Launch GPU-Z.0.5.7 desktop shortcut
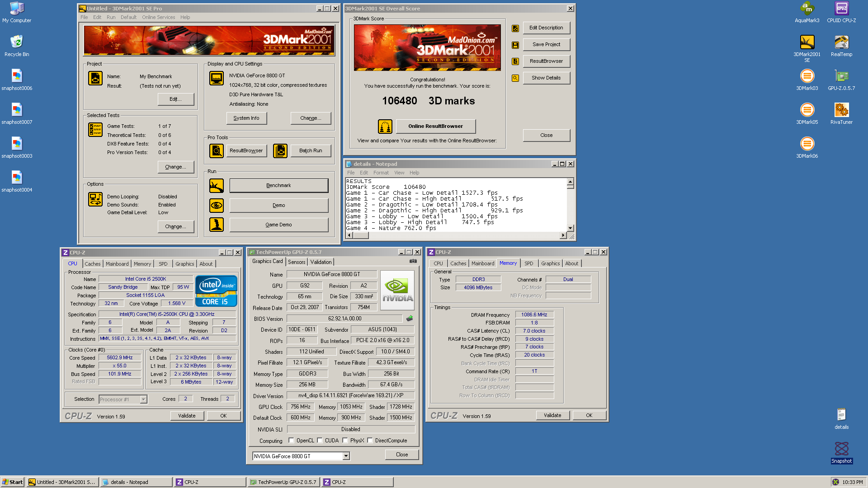 pos(841,80)
